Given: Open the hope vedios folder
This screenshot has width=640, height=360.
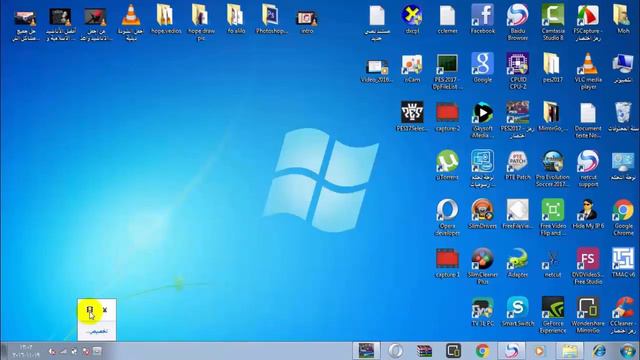Looking at the screenshot, I should [x=166, y=19].
